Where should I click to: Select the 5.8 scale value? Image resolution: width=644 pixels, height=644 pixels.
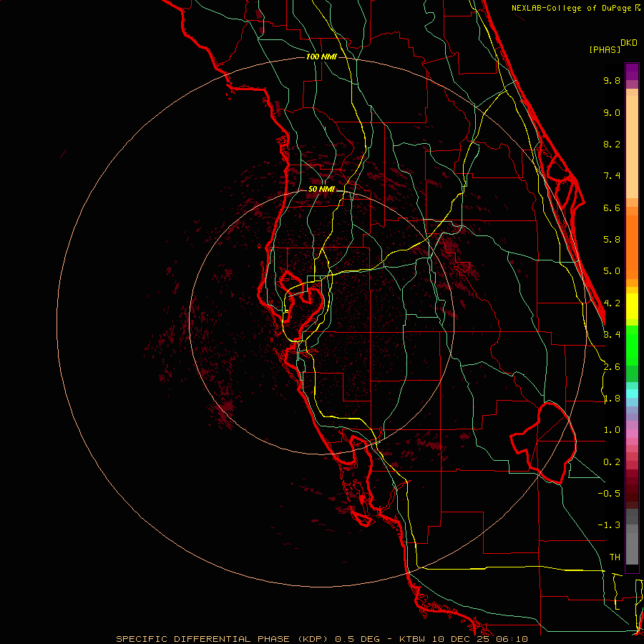coord(612,240)
